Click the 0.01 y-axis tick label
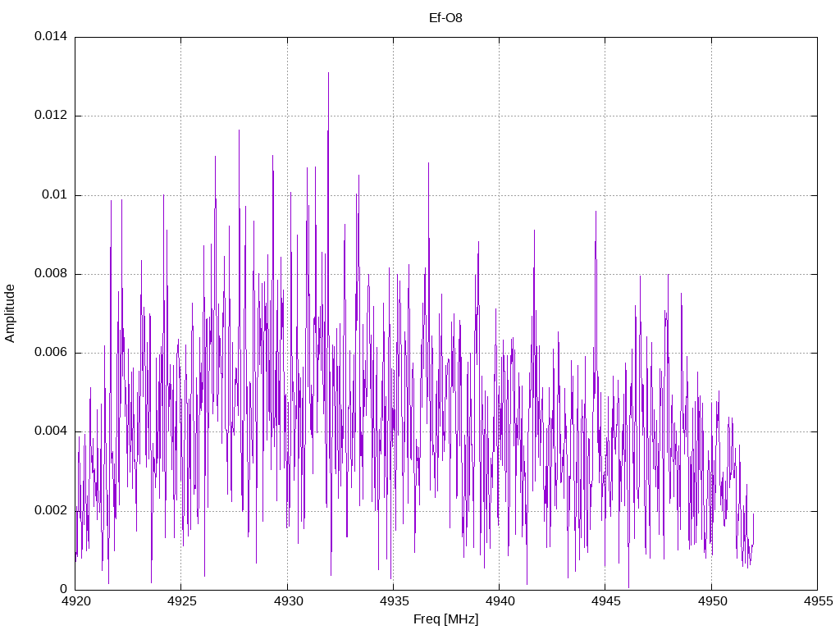Screen dimensions: 840x630 click(55, 194)
